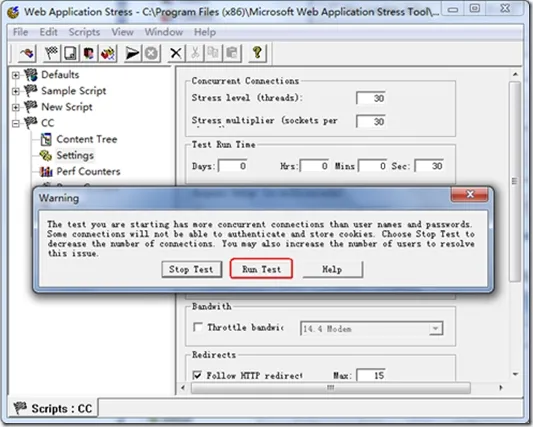Open the 14.4 Modem bandwidth dropdown

pos(435,329)
